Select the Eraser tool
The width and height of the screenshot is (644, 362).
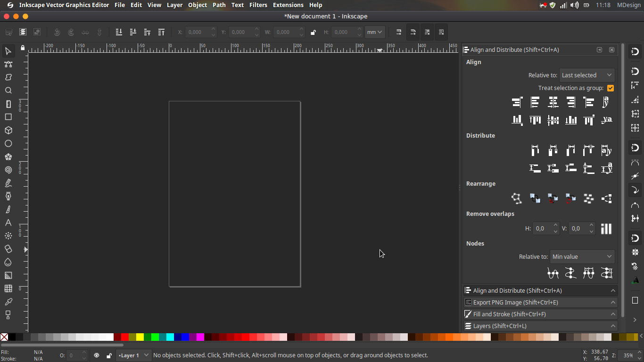click(x=8, y=249)
